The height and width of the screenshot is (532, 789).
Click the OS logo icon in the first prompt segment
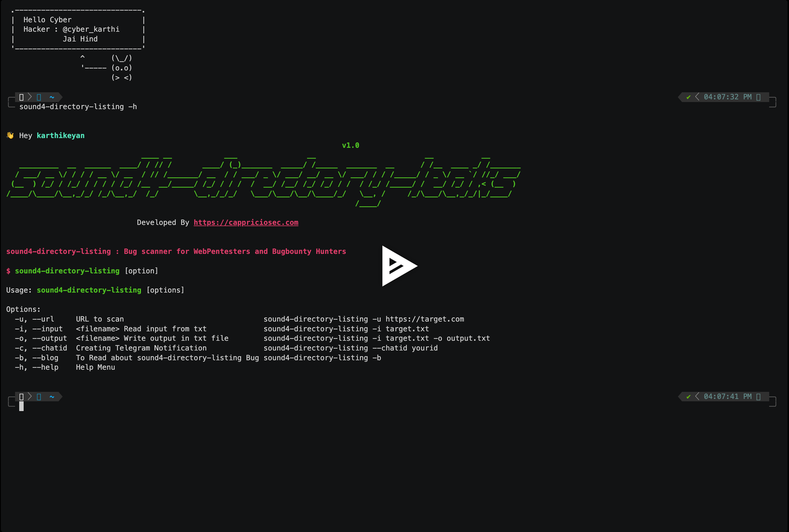pos(21,97)
